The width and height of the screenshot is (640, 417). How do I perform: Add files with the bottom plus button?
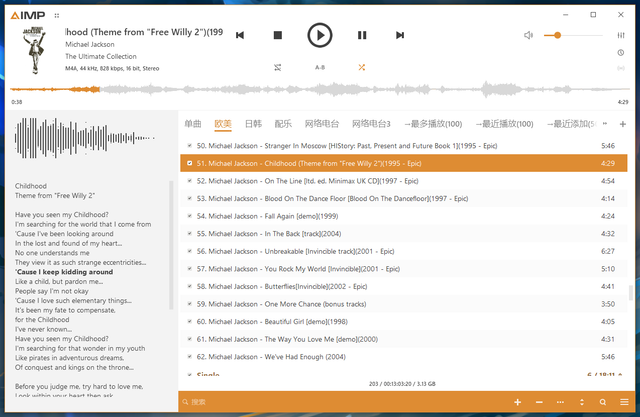(518, 402)
